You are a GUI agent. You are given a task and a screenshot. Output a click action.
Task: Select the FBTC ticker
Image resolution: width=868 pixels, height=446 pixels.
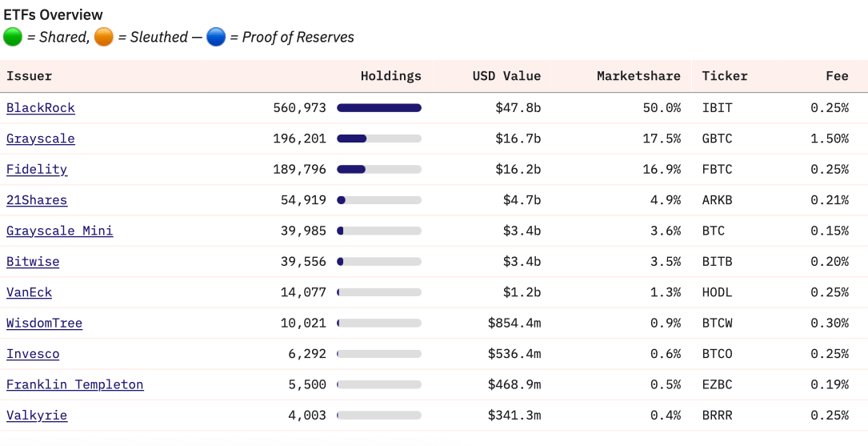pyautogui.click(x=717, y=170)
